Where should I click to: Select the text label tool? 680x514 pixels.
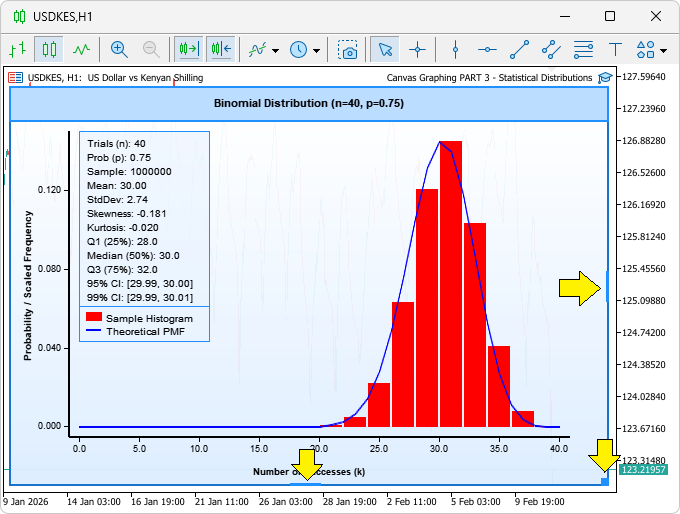pyautogui.click(x=616, y=48)
